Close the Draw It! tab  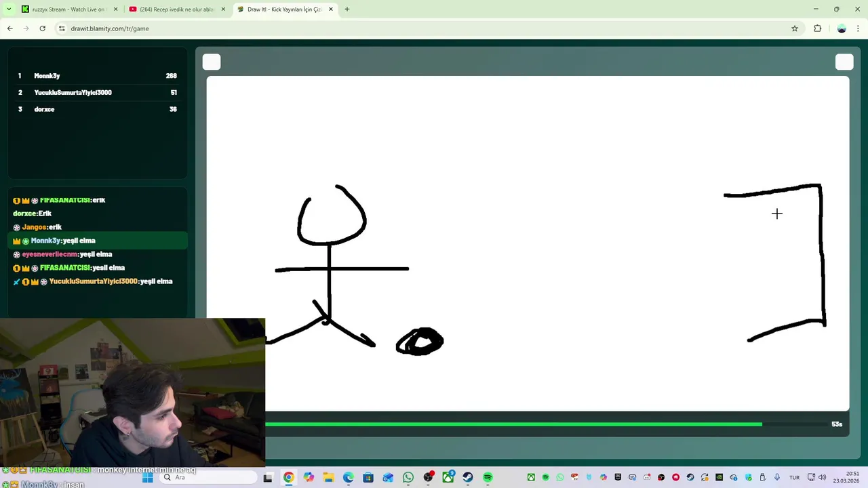click(331, 9)
